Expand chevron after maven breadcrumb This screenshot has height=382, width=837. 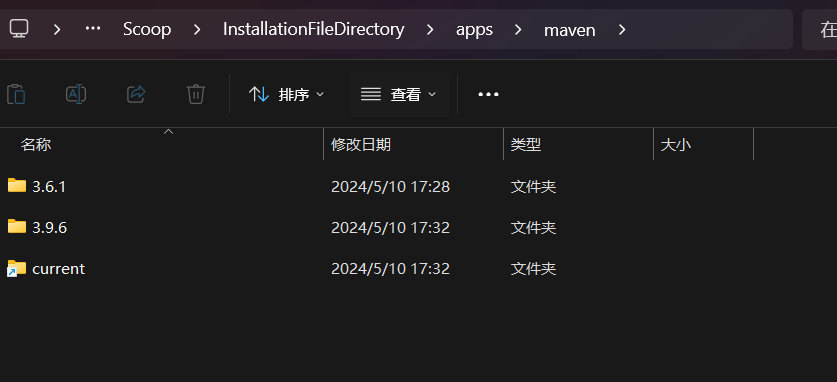click(x=622, y=29)
